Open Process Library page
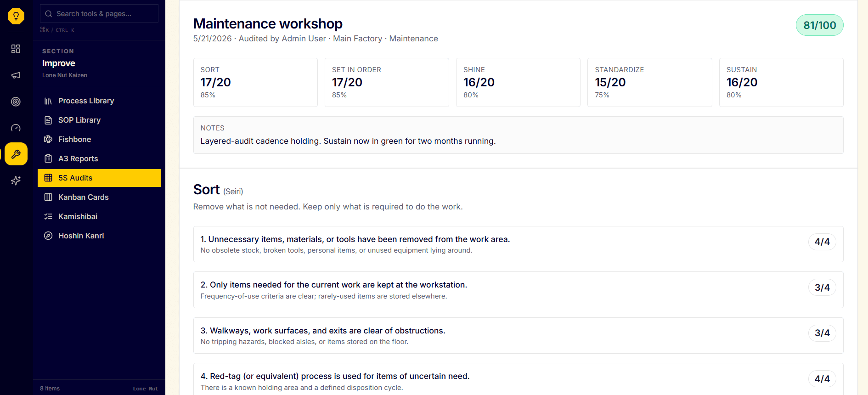This screenshot has height=395, width=868. coord(99,101)
